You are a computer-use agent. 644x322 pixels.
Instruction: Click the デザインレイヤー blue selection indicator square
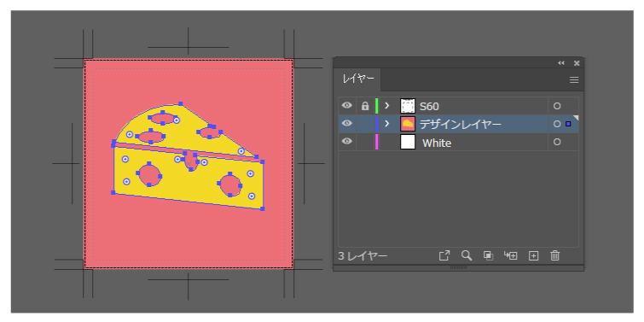(x=568, y=124)
